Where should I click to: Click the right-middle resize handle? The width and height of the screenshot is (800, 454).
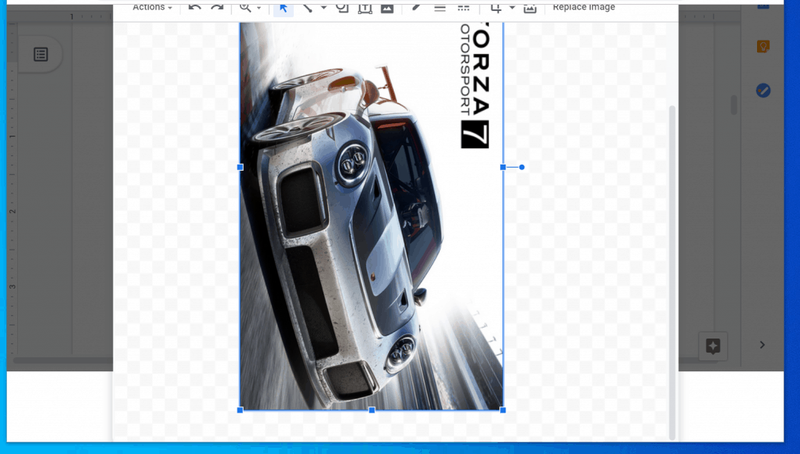[503, 167]
